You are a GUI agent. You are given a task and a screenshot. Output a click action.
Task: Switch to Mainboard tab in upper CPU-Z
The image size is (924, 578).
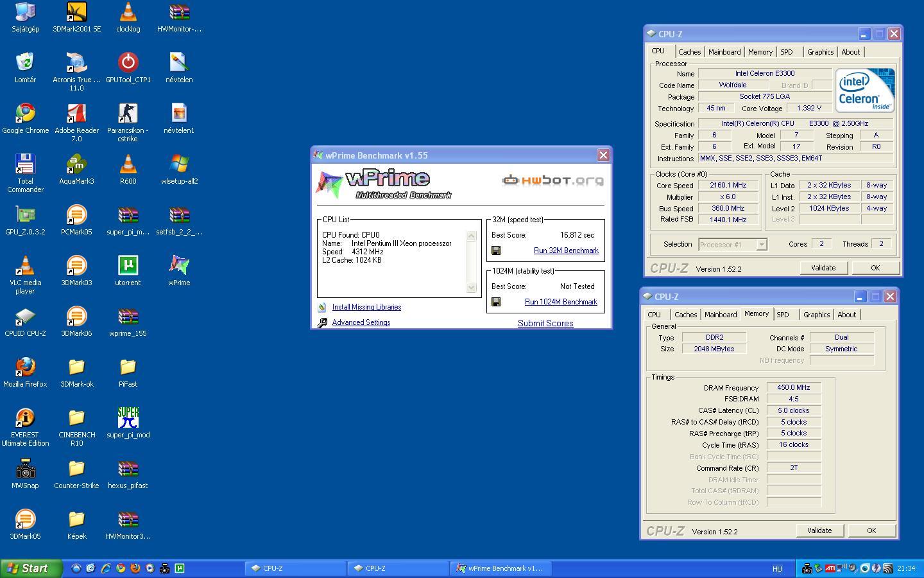click(x=724, y=52)
